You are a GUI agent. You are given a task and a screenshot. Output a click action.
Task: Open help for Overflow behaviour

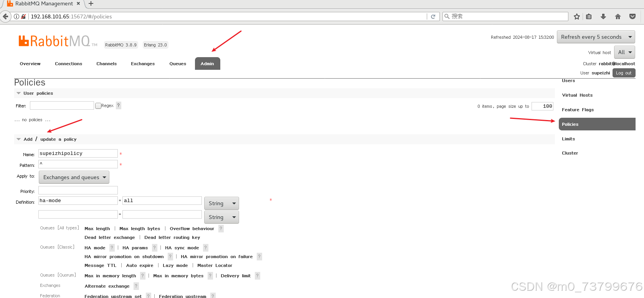[221, 229]
